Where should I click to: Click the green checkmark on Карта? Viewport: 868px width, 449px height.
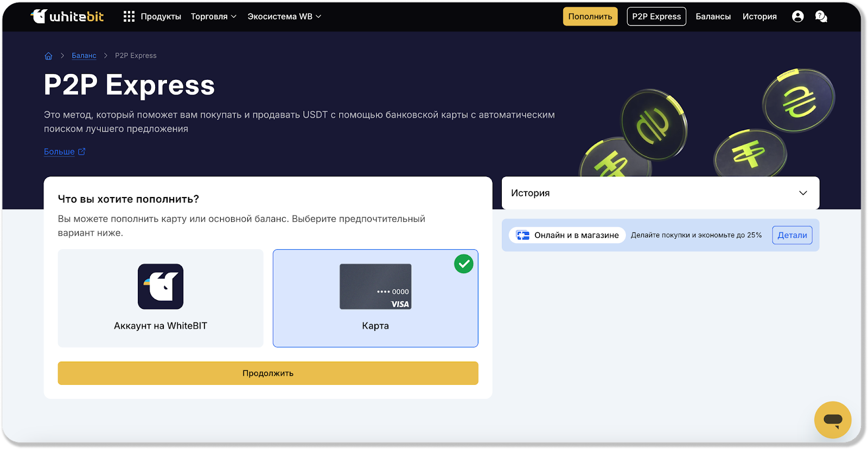pyautogui.click(x=464, y=264)
